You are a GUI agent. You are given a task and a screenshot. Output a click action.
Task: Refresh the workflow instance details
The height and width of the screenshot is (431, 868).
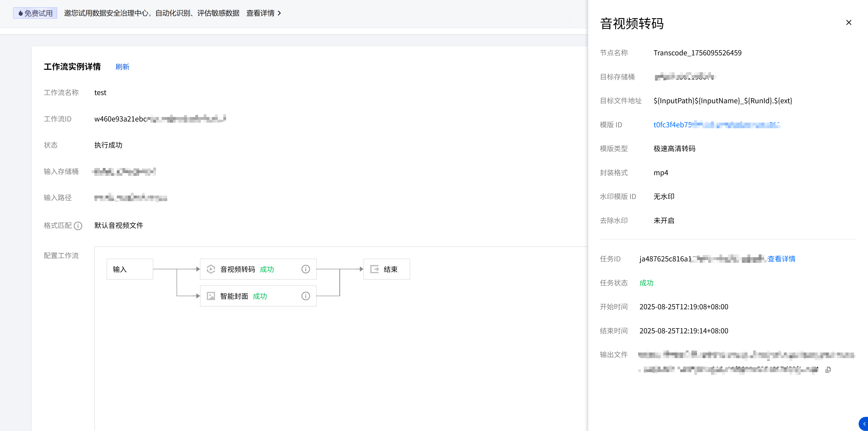coord(122,67)
